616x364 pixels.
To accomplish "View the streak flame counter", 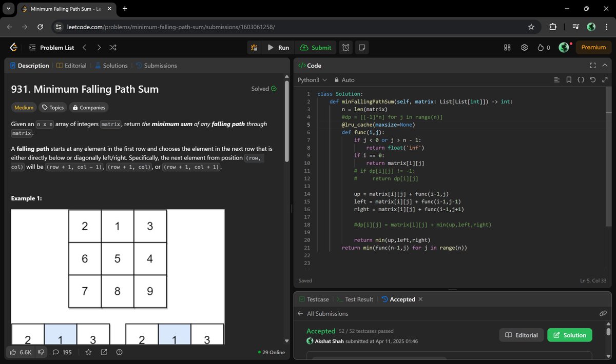I will tap(544, 48).
